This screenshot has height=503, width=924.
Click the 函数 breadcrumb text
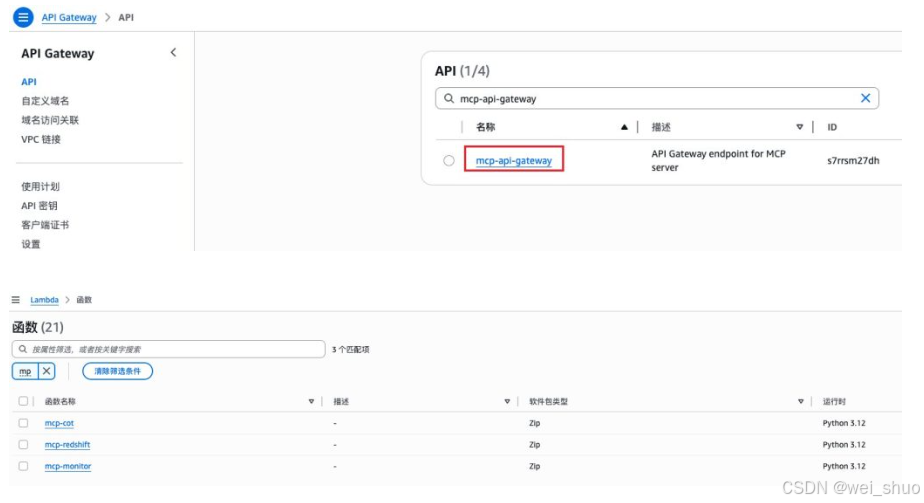(84, 300)
